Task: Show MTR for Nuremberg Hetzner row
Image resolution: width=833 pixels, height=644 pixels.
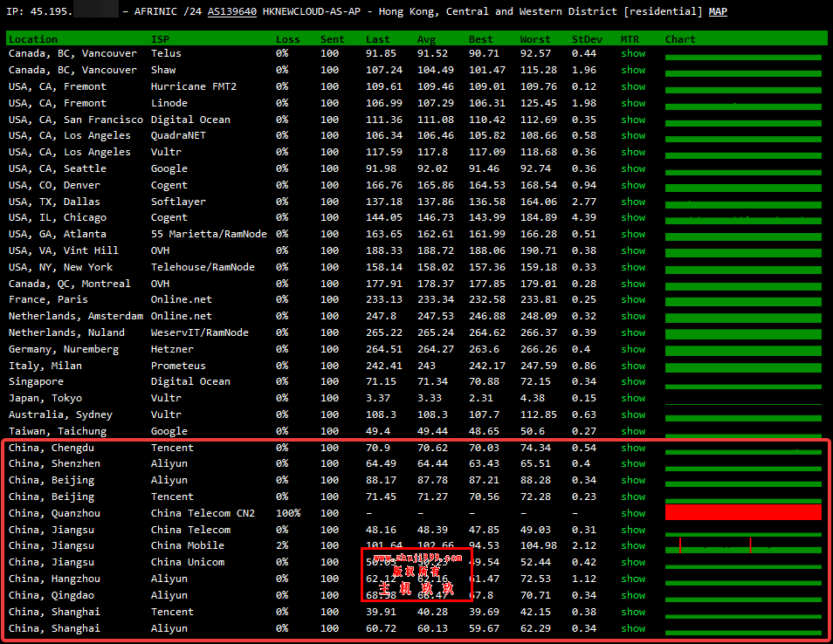Action: 633,349
